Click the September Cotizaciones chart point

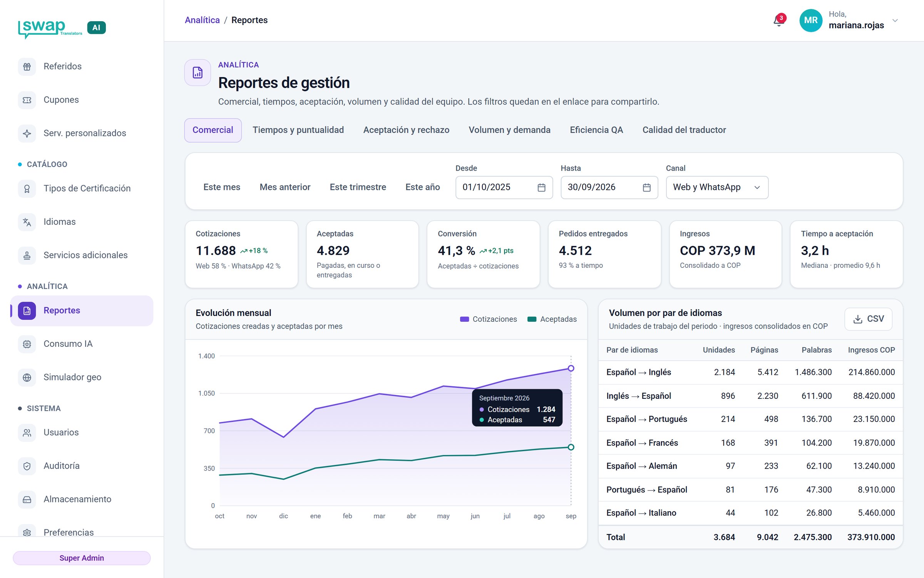tap(571, 368)
